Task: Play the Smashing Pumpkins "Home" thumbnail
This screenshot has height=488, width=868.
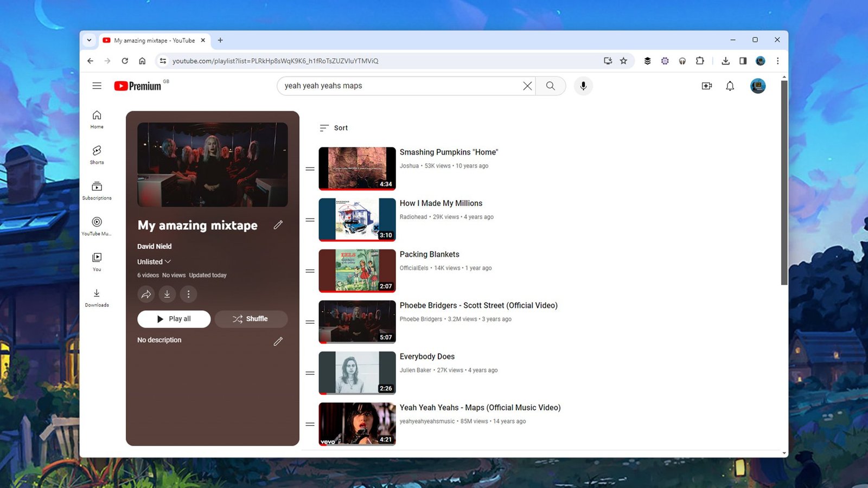Action: pos(357,169)
